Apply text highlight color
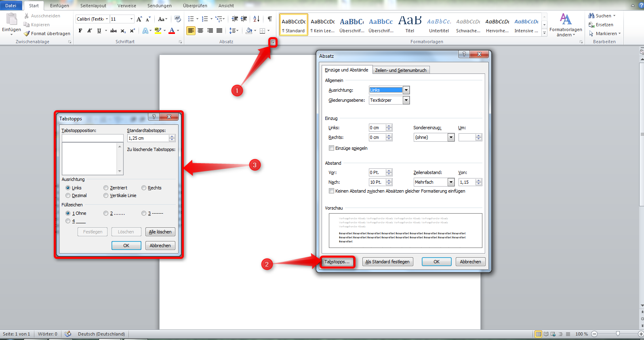Viewport: 644px width, 340px height. click(158, 31)
